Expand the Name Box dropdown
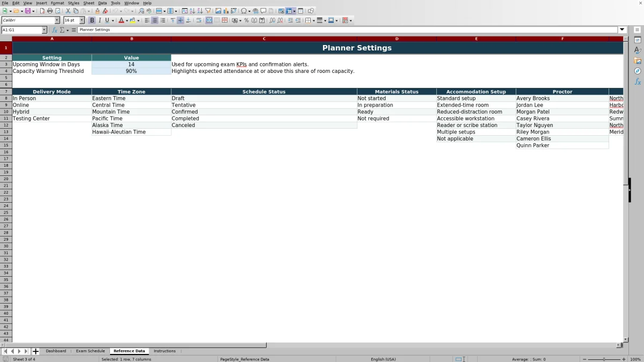 click(43, 30)
